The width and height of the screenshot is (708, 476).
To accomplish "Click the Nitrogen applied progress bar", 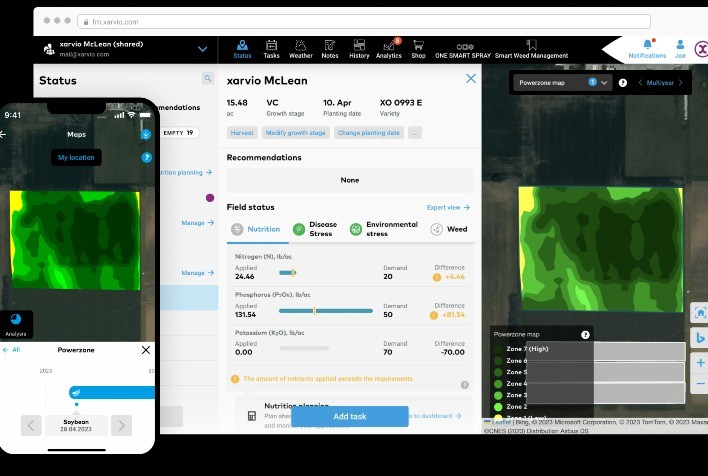I will [288, 272].
